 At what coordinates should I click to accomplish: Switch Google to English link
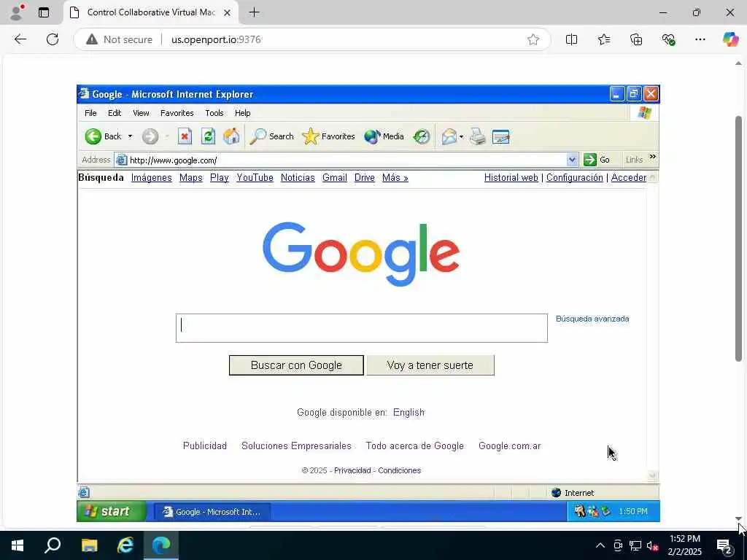coord(409,413)
